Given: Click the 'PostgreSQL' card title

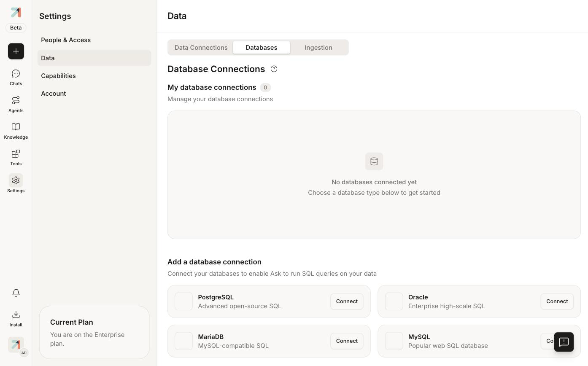Looking at the screenshot, I should (216, 297).
